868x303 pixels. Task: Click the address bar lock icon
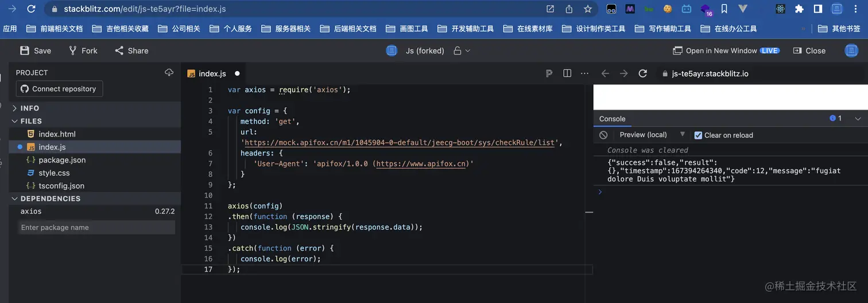[55, 9]
